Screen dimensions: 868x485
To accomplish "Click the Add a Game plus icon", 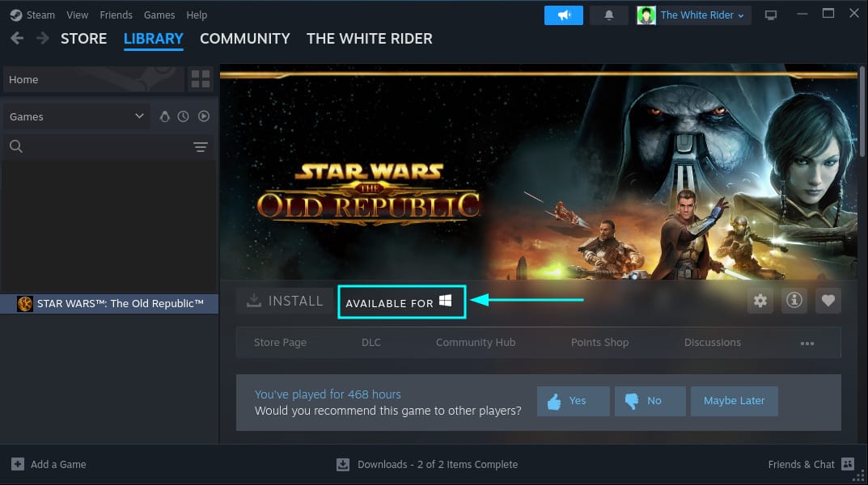I will coord(18,465).
